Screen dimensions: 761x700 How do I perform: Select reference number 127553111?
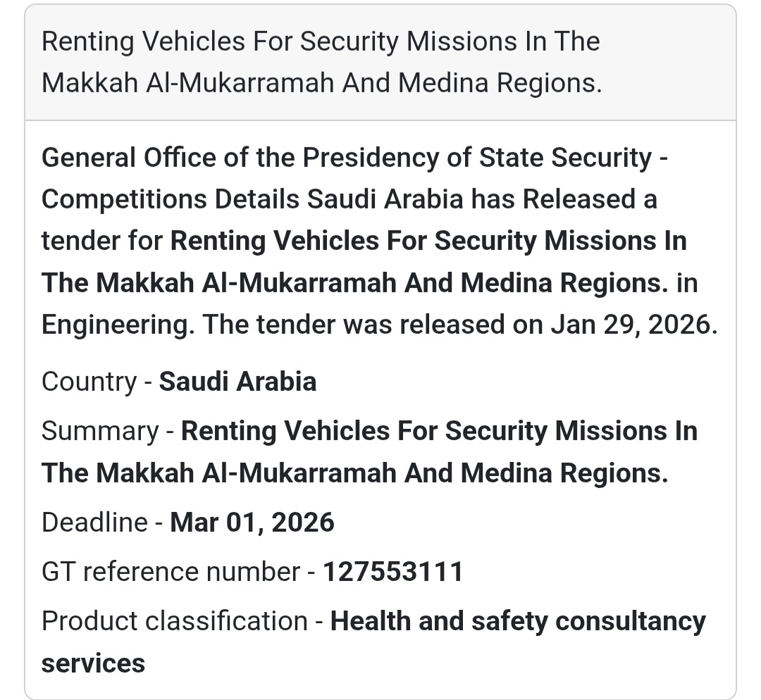(393, 572)
